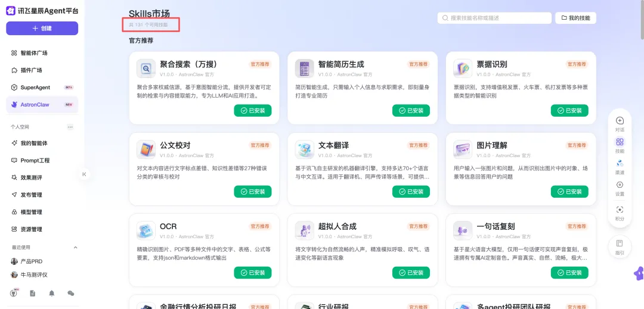Collapse the 最近使用 section chevron

[x=75, y=248]
